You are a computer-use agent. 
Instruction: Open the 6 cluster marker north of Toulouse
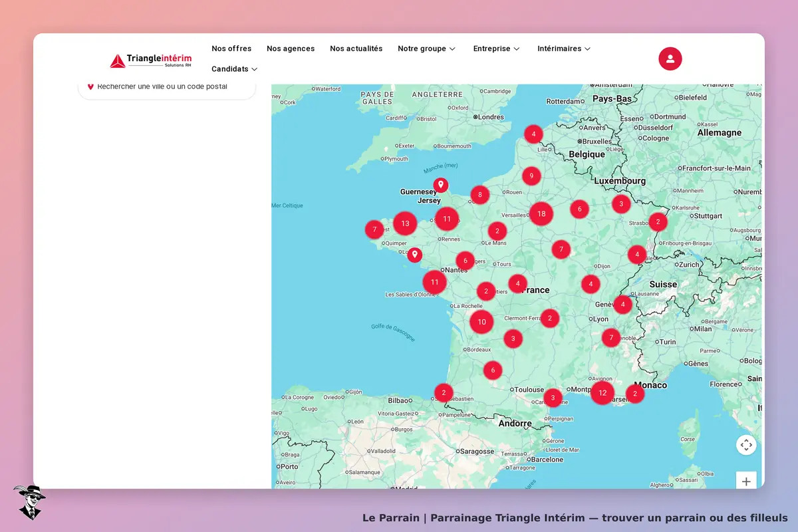(x=493, y=370)
